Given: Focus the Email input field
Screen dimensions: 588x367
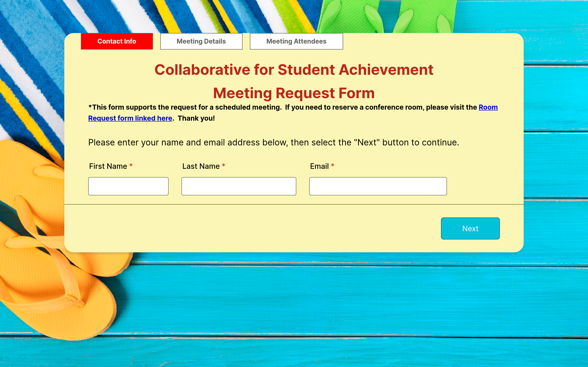Looking at the screenshot, I should (378, 186).
